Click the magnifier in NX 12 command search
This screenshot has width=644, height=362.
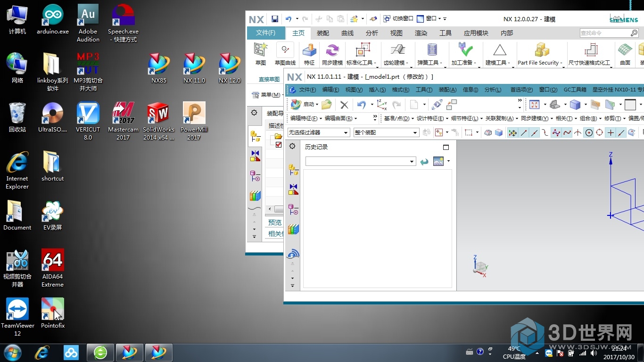(634, 33)
